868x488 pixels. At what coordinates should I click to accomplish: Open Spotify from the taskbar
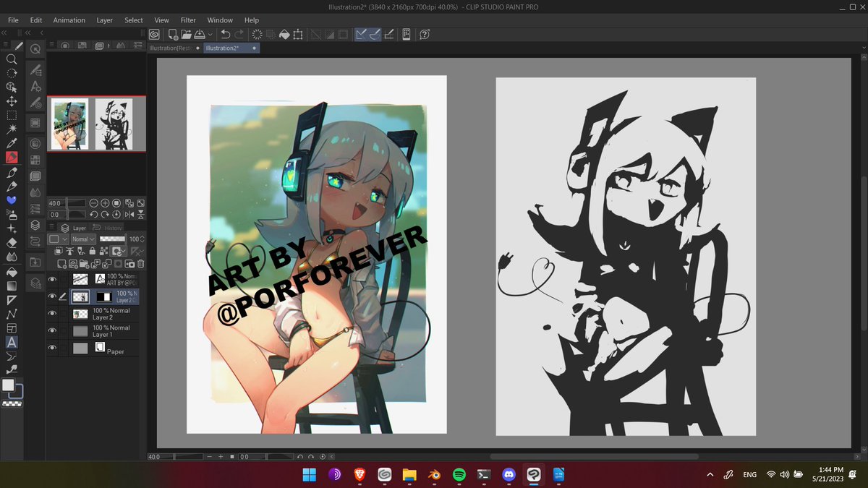(x=459, y=475)
